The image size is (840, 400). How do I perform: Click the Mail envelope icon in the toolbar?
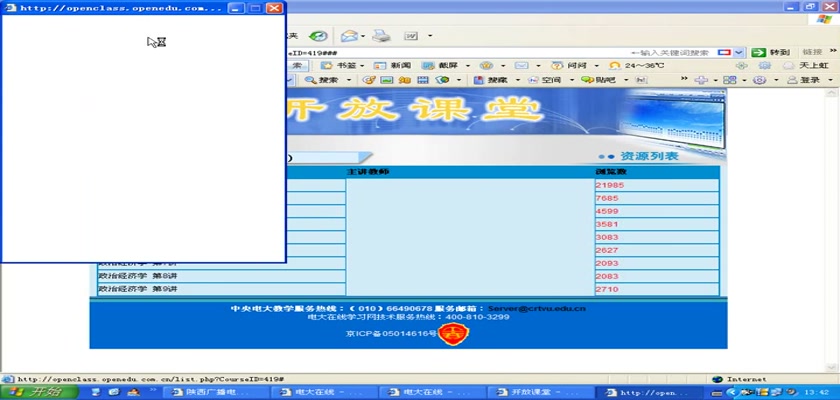pos(349,36)
